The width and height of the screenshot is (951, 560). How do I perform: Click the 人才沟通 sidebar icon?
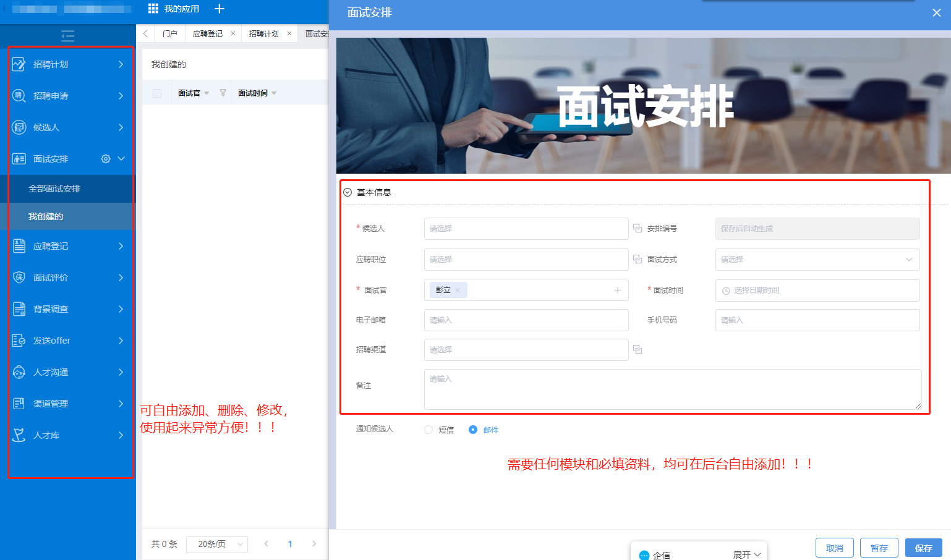click(x=19, y=372)
